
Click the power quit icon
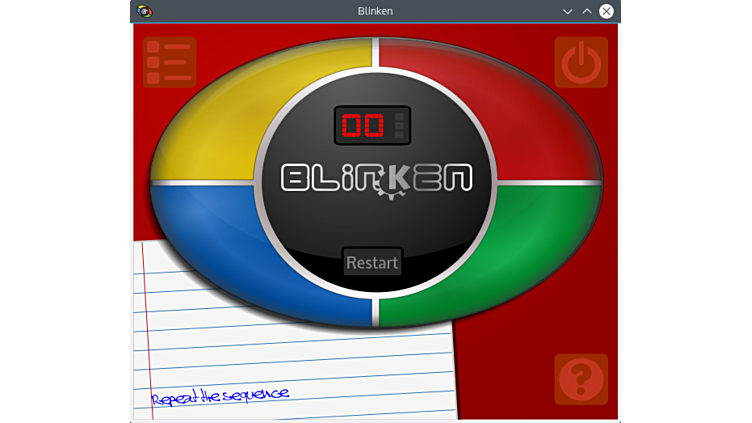click(581, 62)
